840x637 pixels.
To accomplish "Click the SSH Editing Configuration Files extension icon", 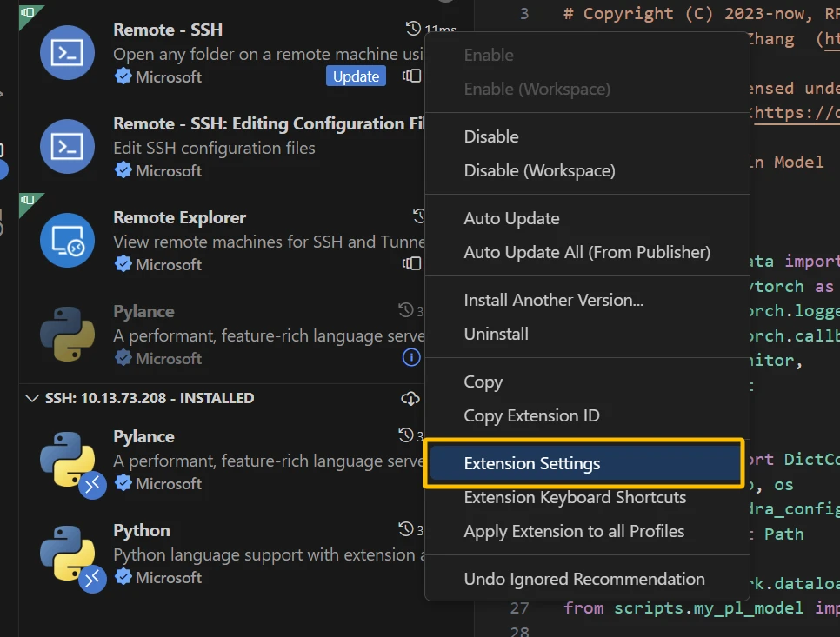I will point(67,146).
